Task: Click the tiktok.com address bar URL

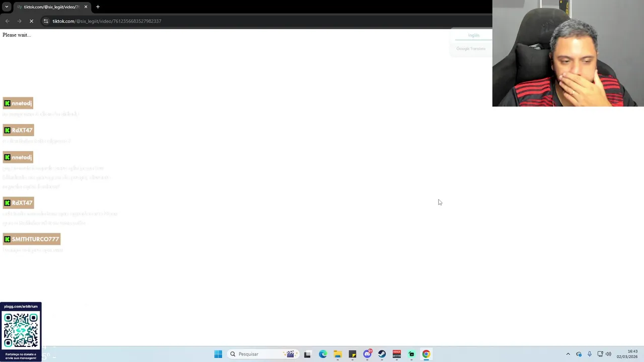Action: (x=107, y=21)
